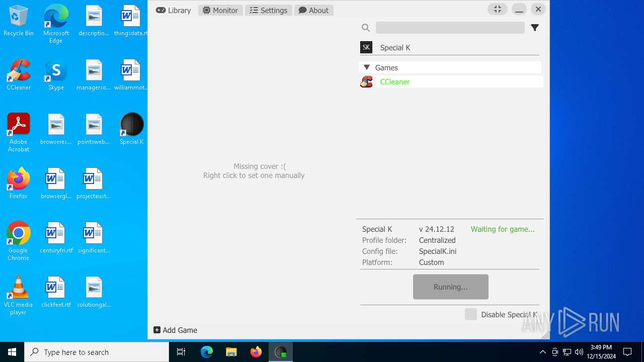Open the taskbar clock and date
The image size is (644, 362).
[x=601, y=352]
